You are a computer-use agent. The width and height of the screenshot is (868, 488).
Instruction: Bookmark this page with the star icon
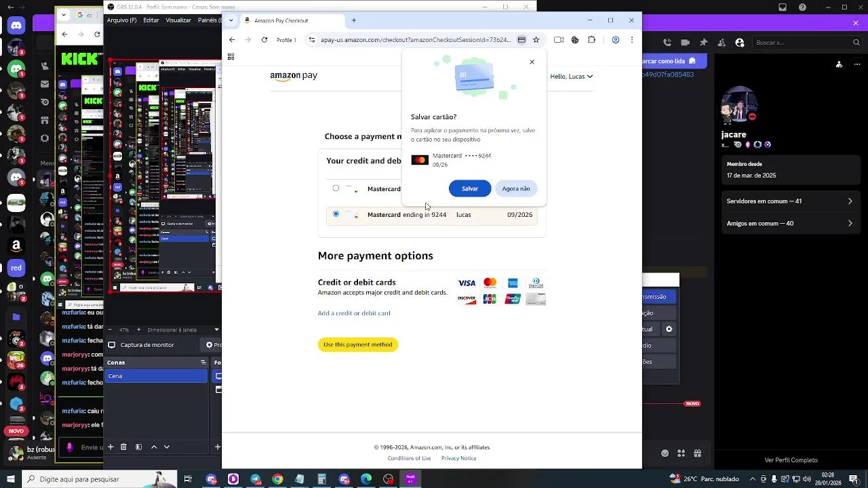pos(536,40)
